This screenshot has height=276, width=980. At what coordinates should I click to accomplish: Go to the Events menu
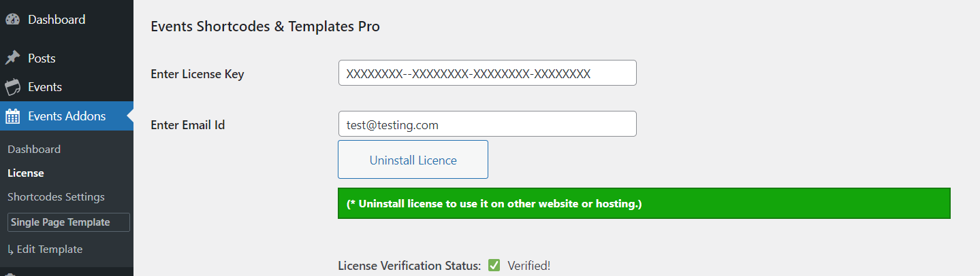coord(45,87)
